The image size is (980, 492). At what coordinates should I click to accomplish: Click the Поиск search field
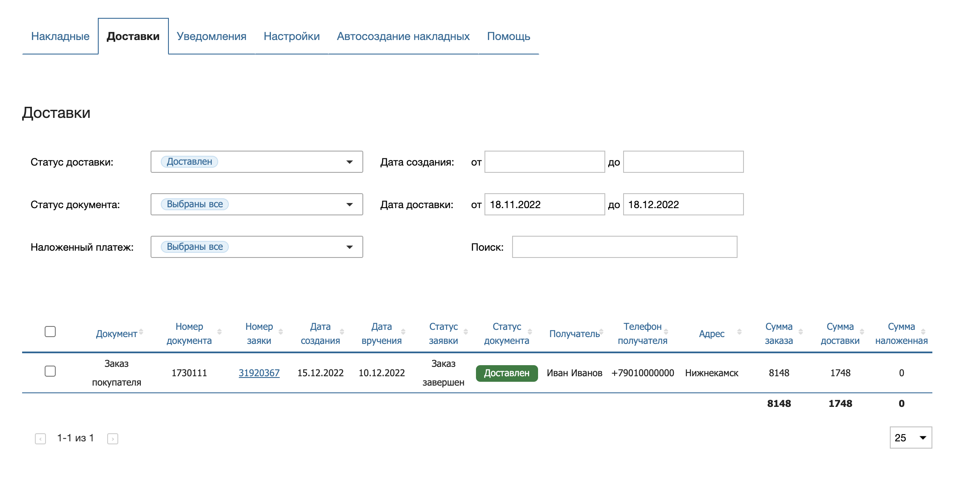point(624,247)
